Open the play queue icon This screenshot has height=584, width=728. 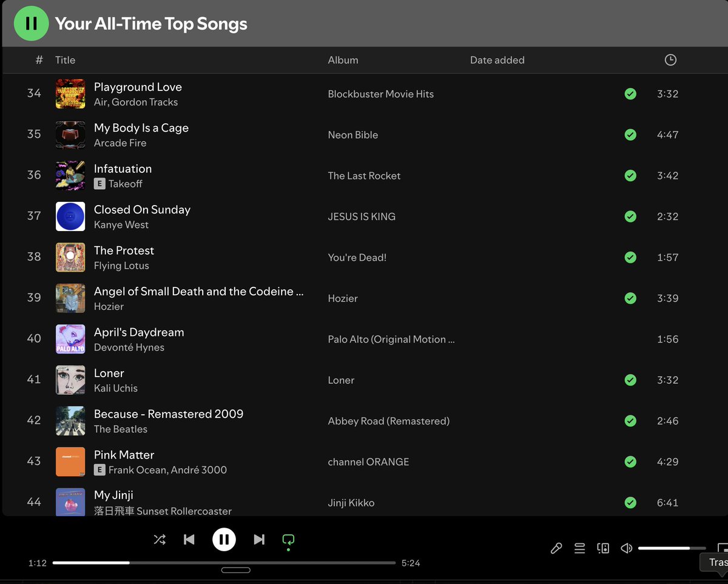point(580,548)
